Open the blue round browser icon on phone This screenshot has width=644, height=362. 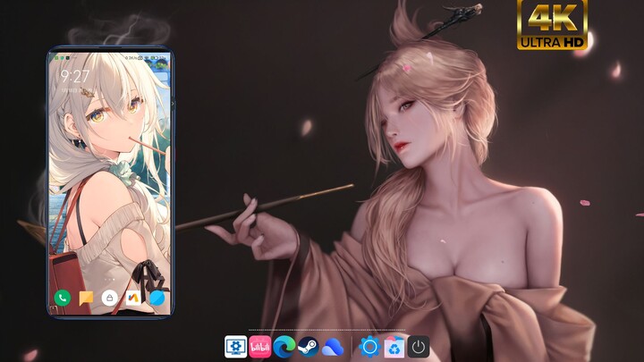(x=157, y=299)
